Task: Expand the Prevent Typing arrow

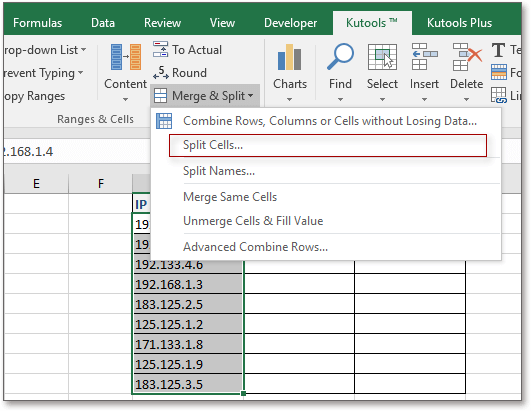Action: pos(80,72)
